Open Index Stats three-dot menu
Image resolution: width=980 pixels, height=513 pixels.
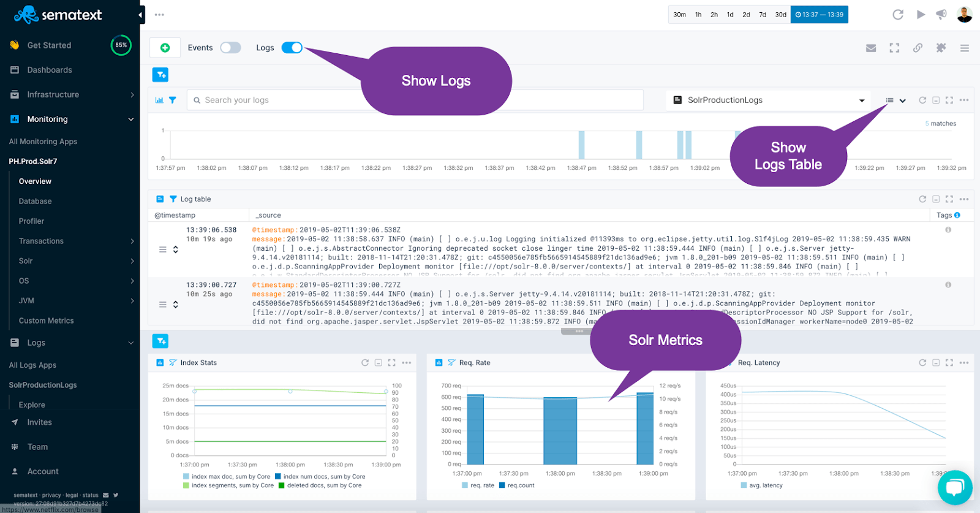[407, 363]
